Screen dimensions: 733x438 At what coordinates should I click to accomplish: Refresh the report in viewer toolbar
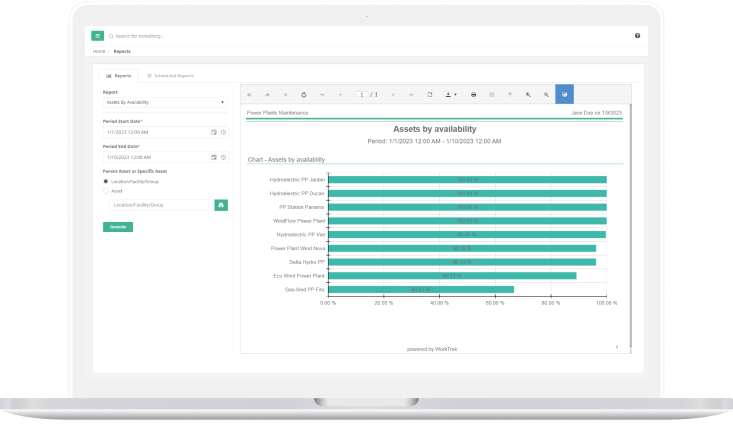coord(304,94)
